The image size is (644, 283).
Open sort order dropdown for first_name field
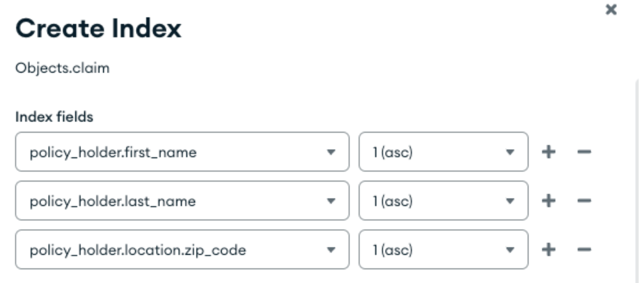pyautogui.click(x=511, y=152)
